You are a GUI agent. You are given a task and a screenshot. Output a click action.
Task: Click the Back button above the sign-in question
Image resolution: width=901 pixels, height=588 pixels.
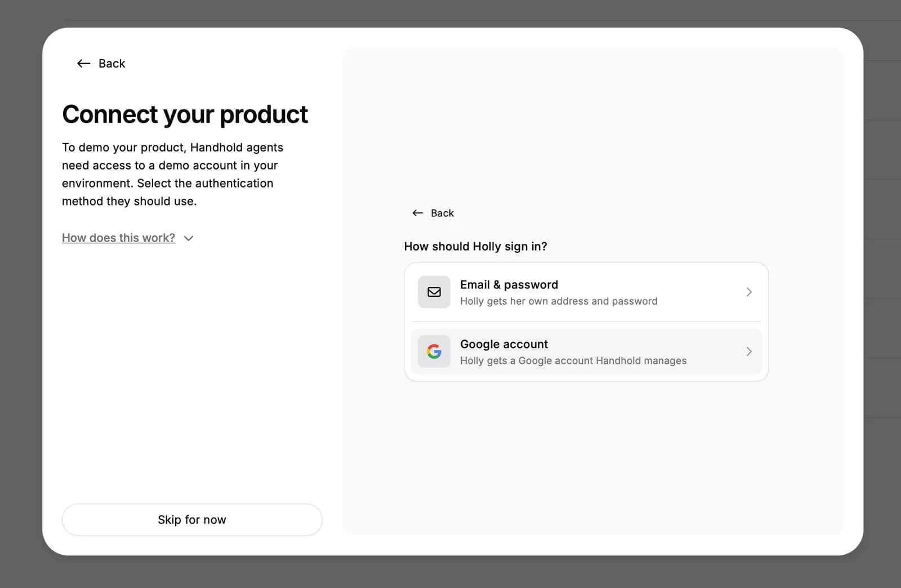click(x=432, y=213)
